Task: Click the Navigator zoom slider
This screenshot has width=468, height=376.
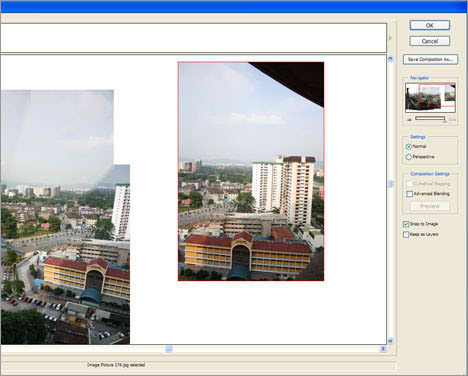Action: tap(430, 118)
